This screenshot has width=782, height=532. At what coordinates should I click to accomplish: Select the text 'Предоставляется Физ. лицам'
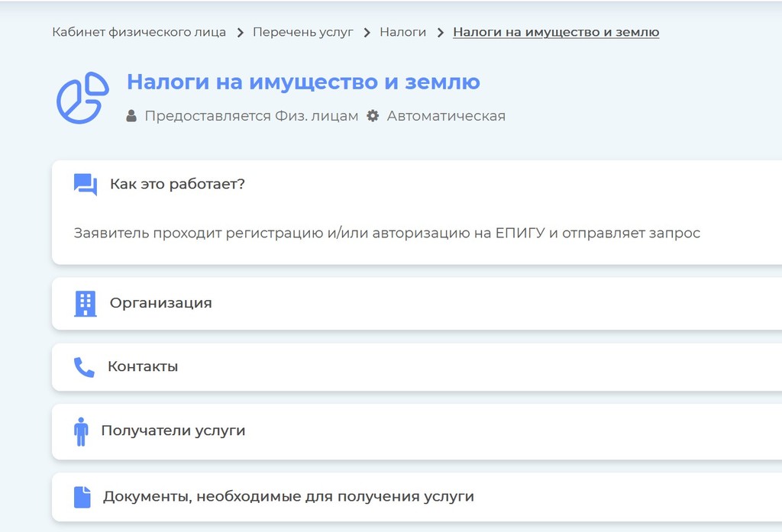pos(253,116)
